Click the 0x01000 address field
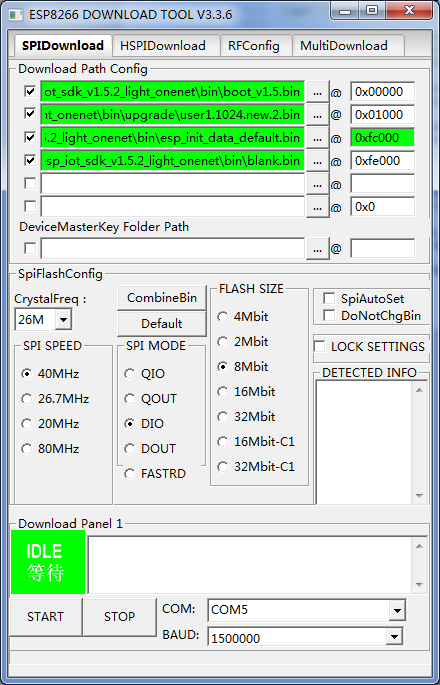Screen dimensions: 440x685 click(x=382, y=115)
